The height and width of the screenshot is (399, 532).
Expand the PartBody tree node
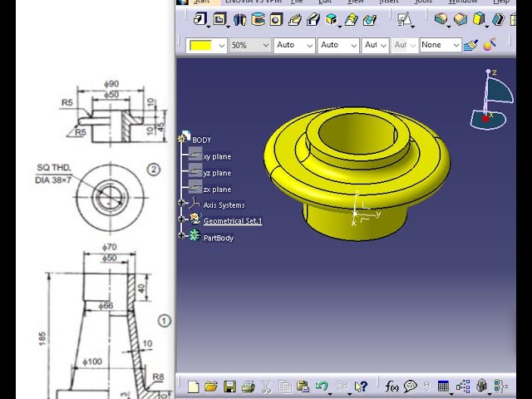(x=181, y=235)
